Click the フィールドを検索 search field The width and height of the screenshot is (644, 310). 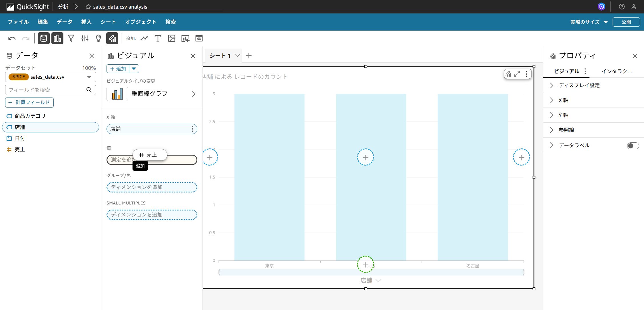click(46, 90)
